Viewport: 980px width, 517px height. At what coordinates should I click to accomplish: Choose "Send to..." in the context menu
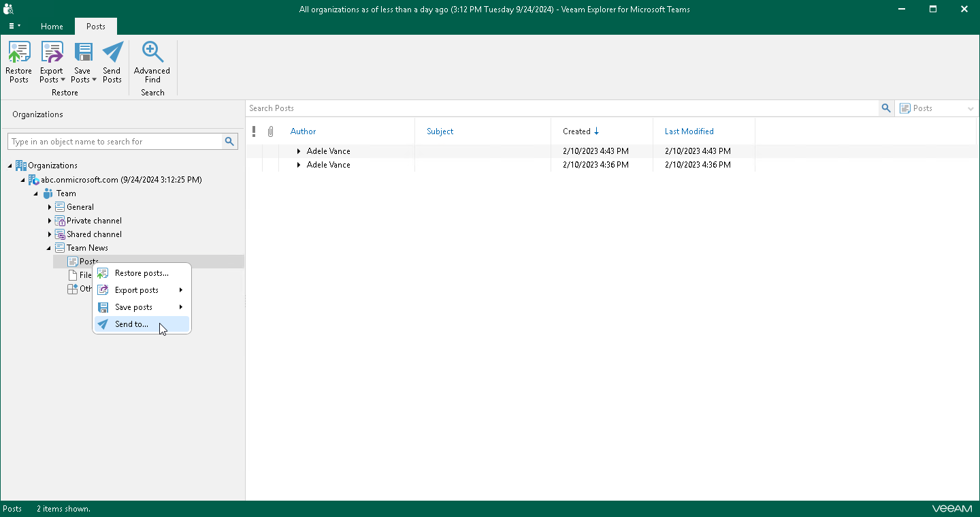click(x=131, y=324)
